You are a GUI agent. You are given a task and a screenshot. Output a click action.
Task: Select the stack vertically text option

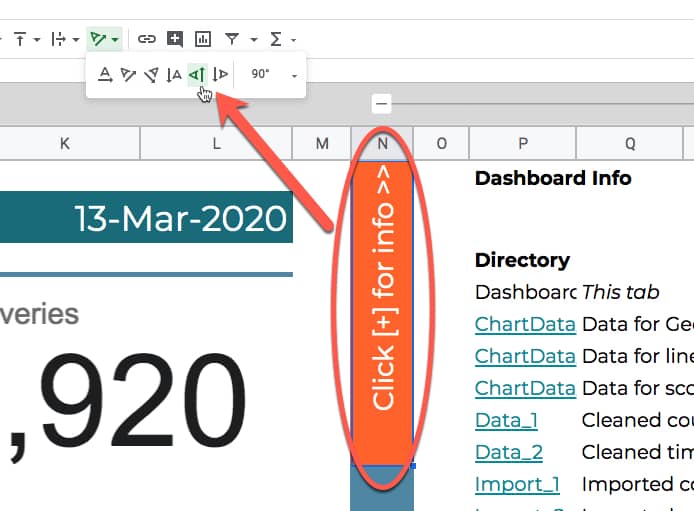coord(174,74)
